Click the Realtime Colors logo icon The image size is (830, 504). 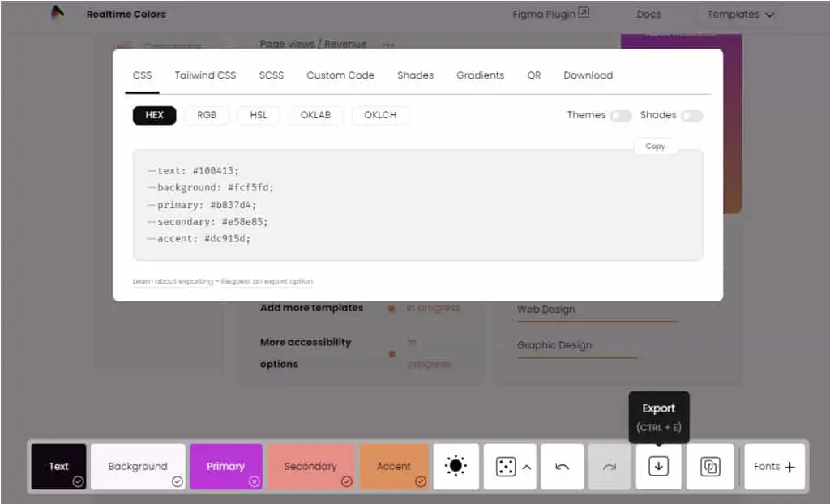pos(58,12)
